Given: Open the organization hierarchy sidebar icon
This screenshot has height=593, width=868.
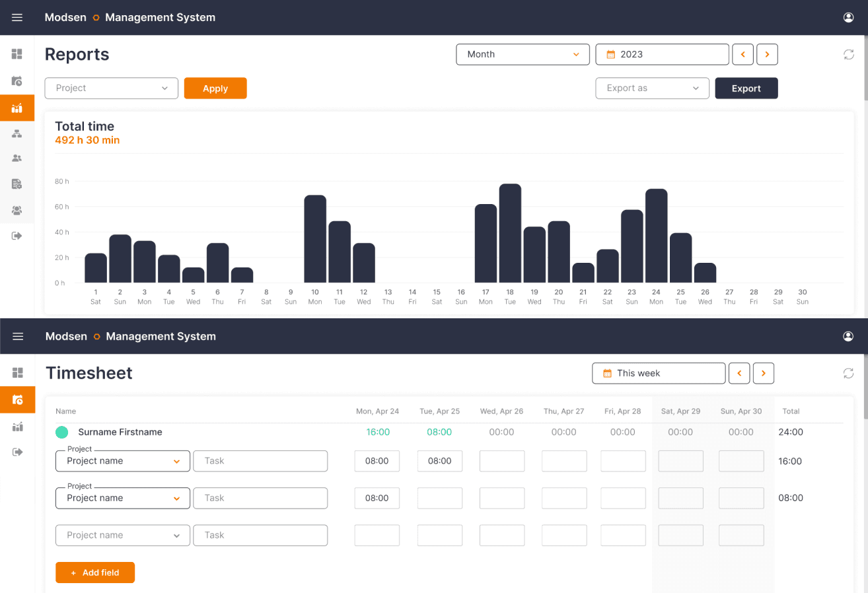Looking at the screenshot, I should click(18, 133).
